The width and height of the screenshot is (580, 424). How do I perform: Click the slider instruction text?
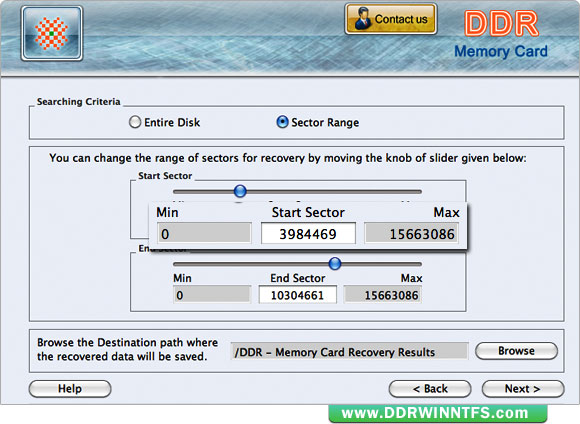pos(288,158)
